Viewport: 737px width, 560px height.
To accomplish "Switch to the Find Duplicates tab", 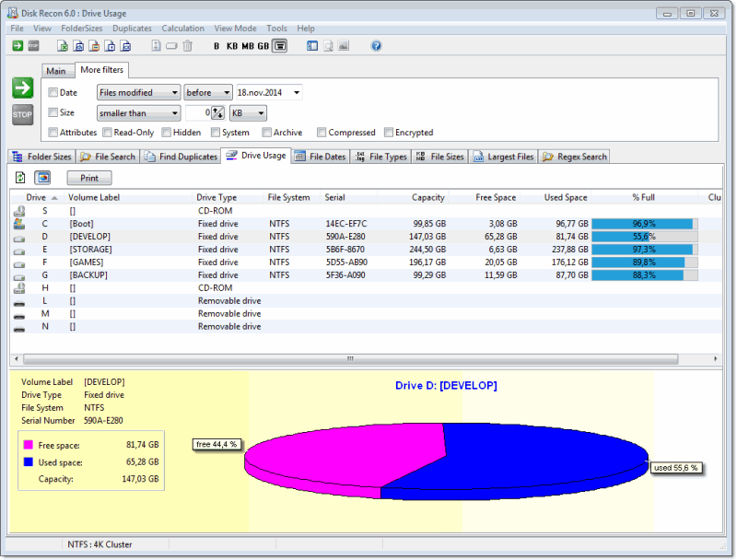I will [181, 157].
